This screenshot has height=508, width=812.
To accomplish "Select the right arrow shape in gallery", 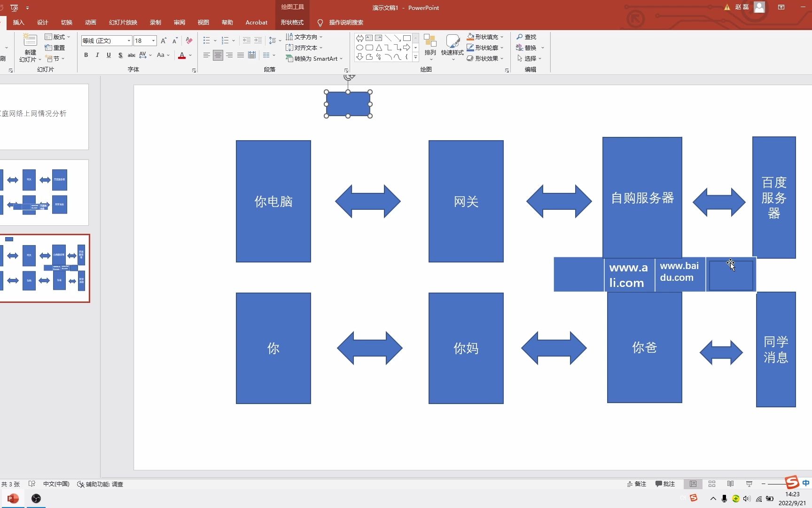I will coord(406,48).
